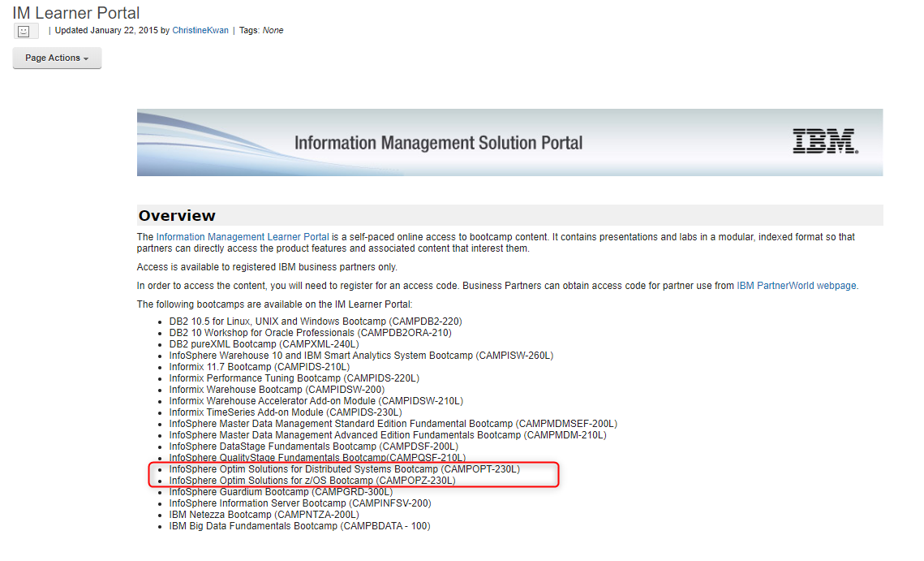Select Informix TimeSeries Add-on Module
Image resolution: width=924 pixels, height=561 pixels.
(286, 412)
